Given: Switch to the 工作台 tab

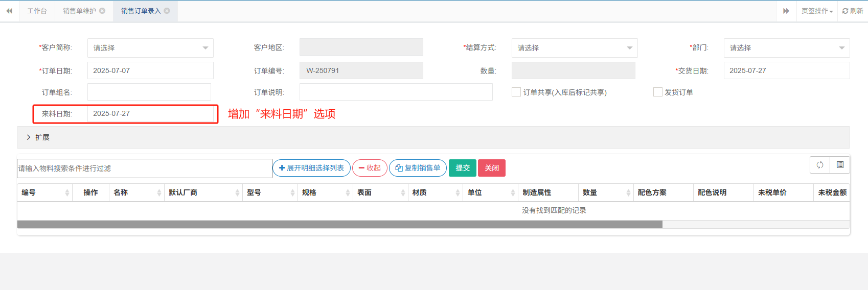Looking at the screenshot, I should click(37, 11).
